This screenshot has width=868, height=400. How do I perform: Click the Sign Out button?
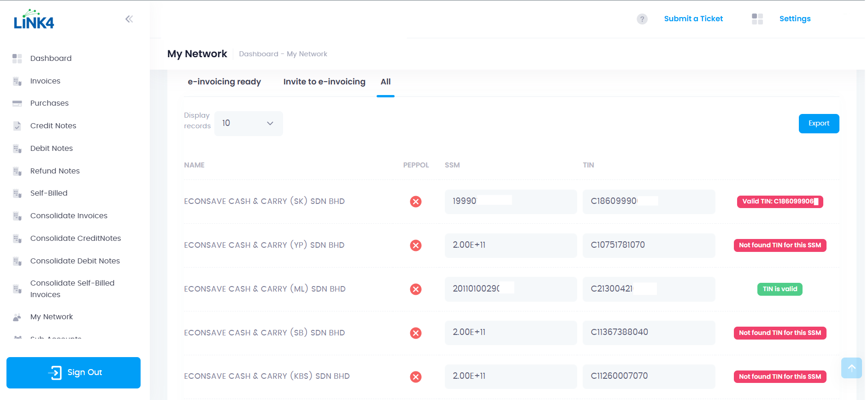73,372
